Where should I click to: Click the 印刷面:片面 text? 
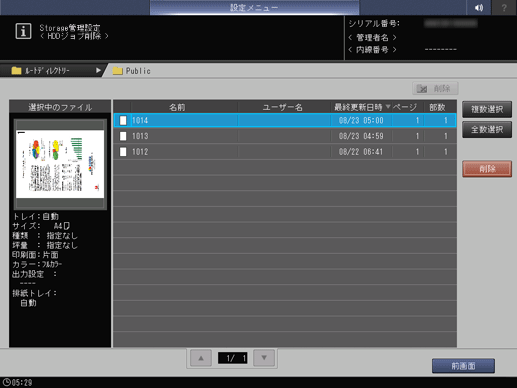pos(35,255)
